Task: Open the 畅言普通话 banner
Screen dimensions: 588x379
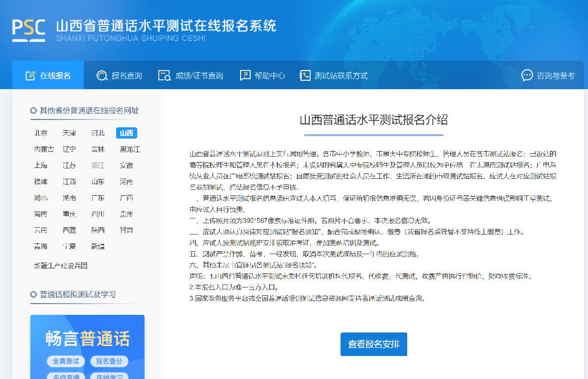Action: point(87,339)
